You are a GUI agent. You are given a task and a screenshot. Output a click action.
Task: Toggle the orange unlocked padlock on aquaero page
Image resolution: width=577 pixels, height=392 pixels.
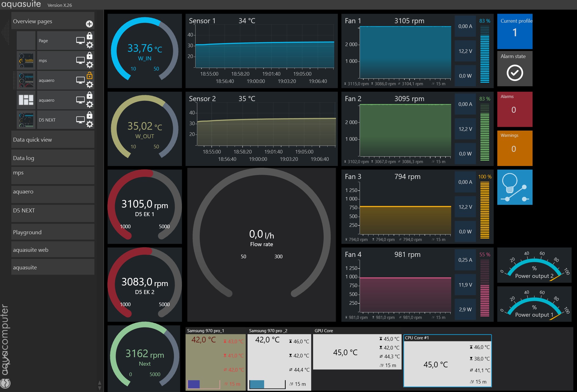click(90, 75)
